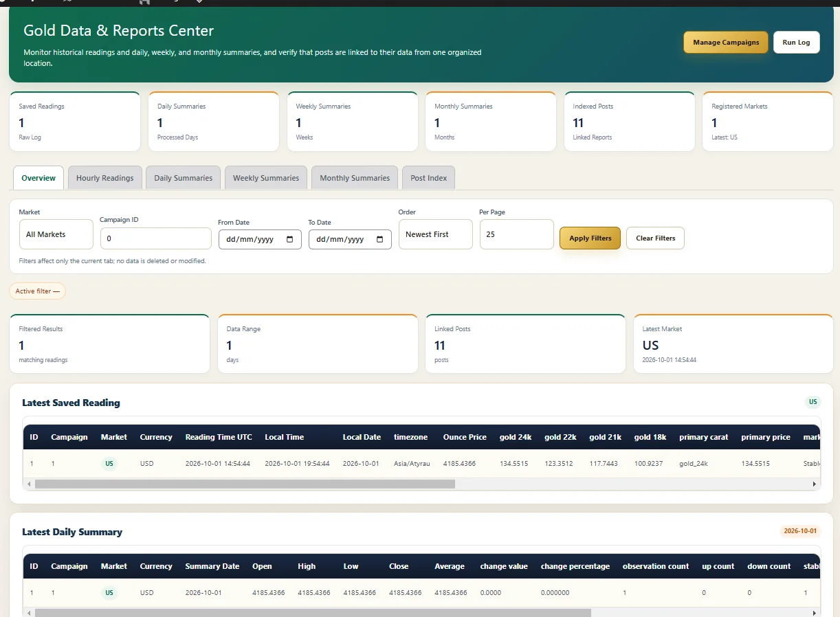Click the 2026-10-01 badge beside Latest Daily Summary
The width and height of the screenshot is (840, 617).
(801, 531)
